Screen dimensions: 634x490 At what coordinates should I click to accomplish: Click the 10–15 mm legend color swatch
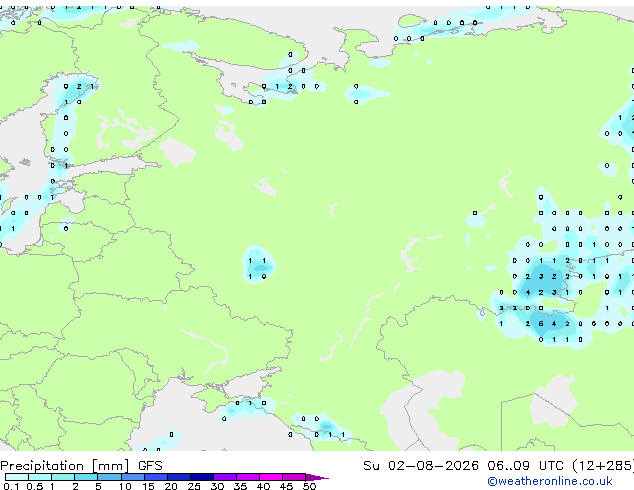pos(133,477)
